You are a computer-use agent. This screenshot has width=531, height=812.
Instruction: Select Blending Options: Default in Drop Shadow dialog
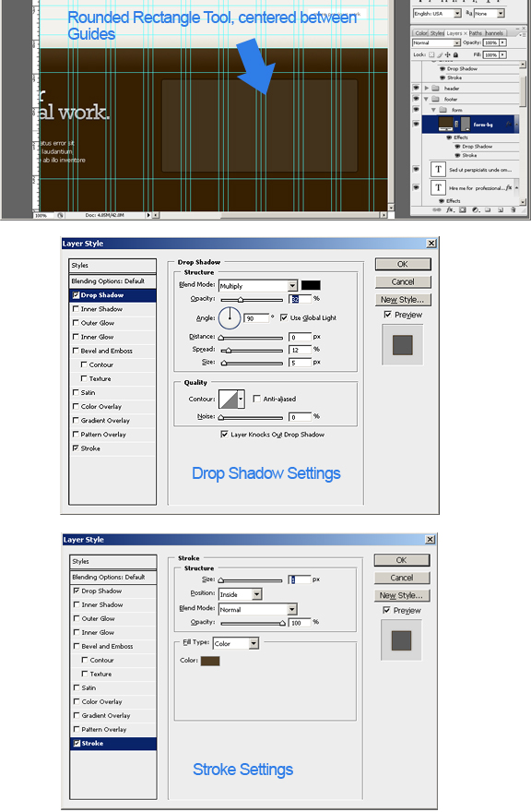[x=112, y=281]
